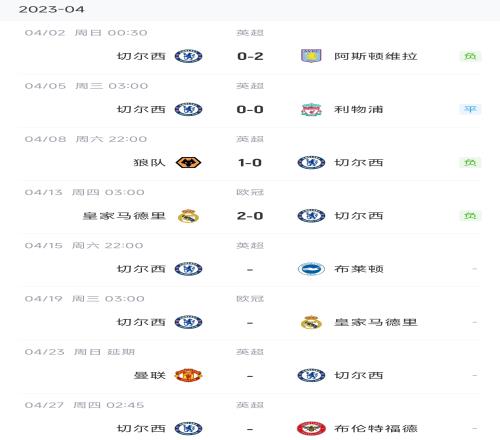Screen dimensions: 500x440
Task: Select the 阿斯顿维拉 team name
Action: click(x=376, y=56)
